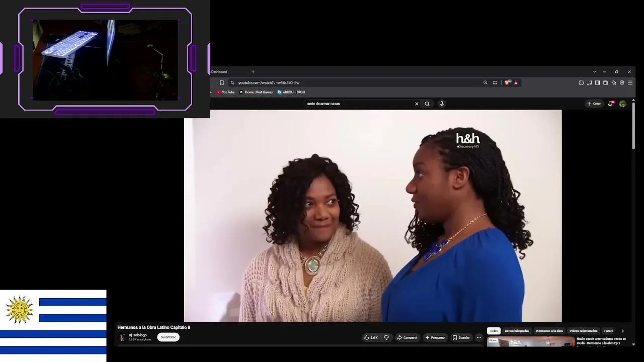Open the tab search dropdown arrow
This screenshot has width=644, height=362.
point(594,72)
